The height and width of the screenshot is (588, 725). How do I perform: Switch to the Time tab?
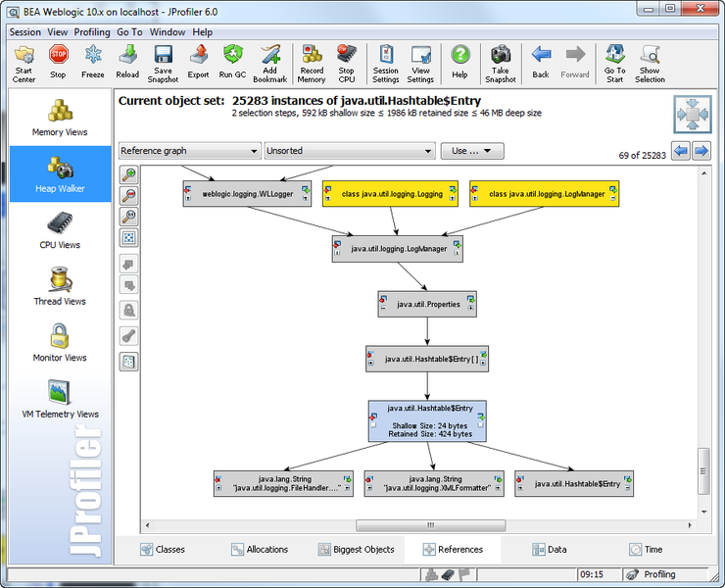tap(646, 549)
